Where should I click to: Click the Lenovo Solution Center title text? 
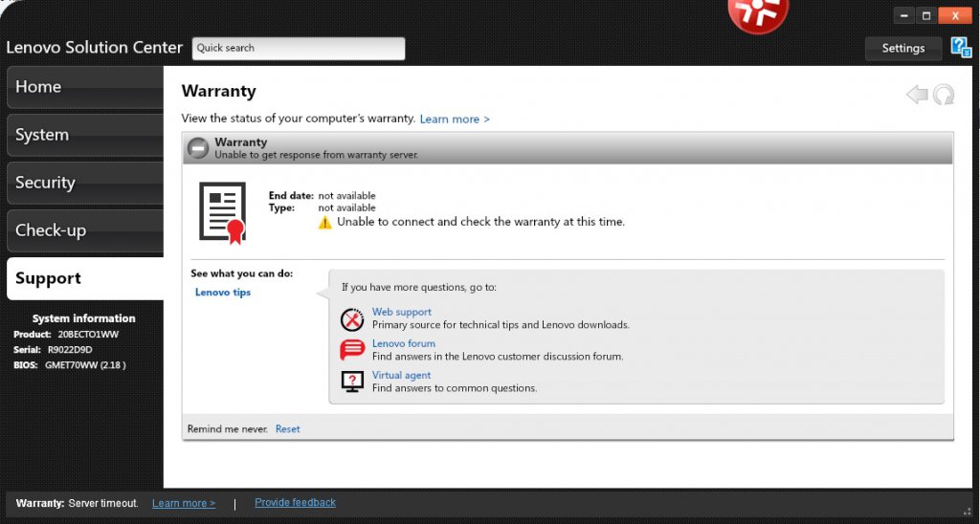95,48
